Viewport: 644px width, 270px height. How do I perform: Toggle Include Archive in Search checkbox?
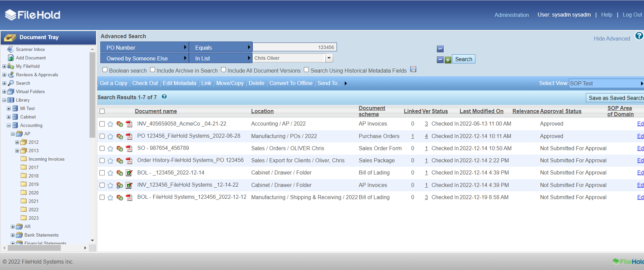pos(153,70)
